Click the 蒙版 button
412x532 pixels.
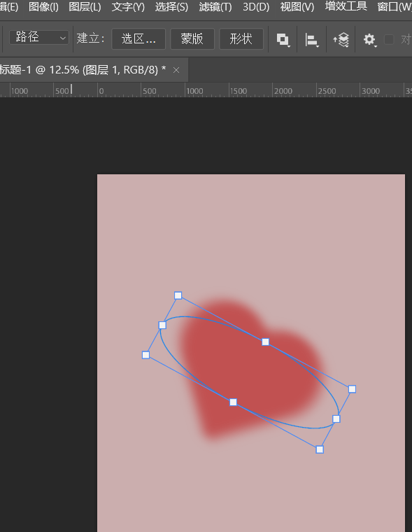tap(192, 39)
